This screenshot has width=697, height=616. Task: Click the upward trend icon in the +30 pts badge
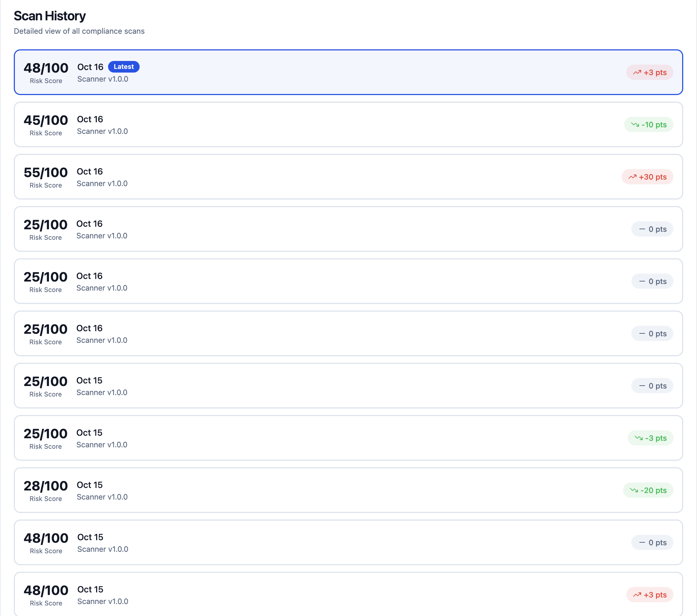pos(632,177)
